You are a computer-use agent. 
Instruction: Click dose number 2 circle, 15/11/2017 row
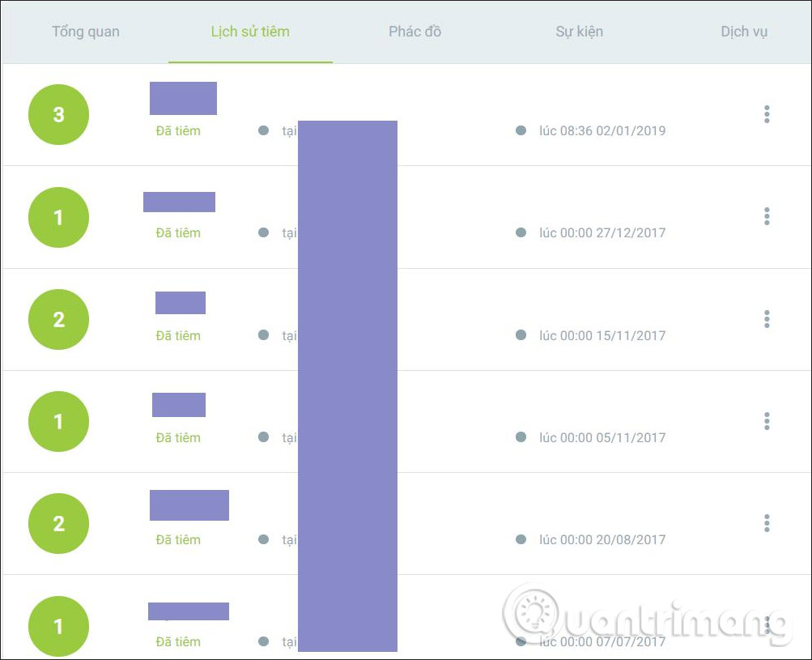[58, 319]
